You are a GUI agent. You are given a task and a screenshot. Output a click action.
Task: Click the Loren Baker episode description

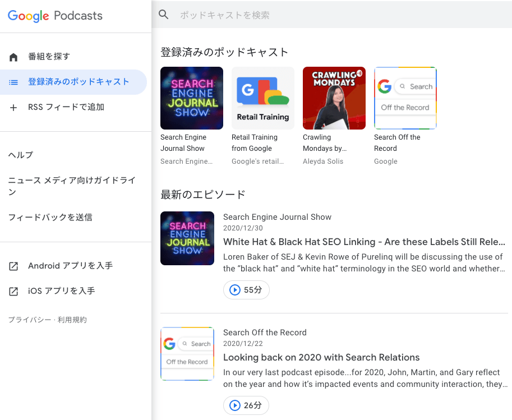pyautogui.click(x=364, y=262)
